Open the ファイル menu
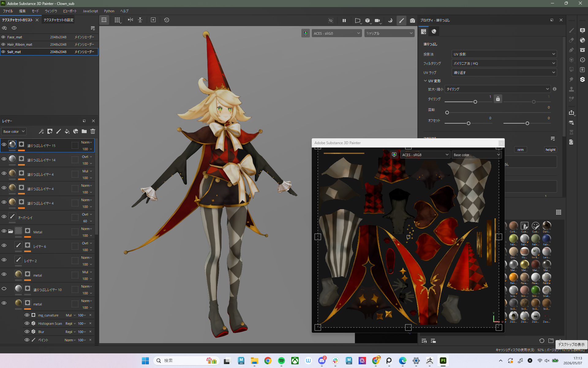Viewport: 588px width, 368px height. coord(8,11)
